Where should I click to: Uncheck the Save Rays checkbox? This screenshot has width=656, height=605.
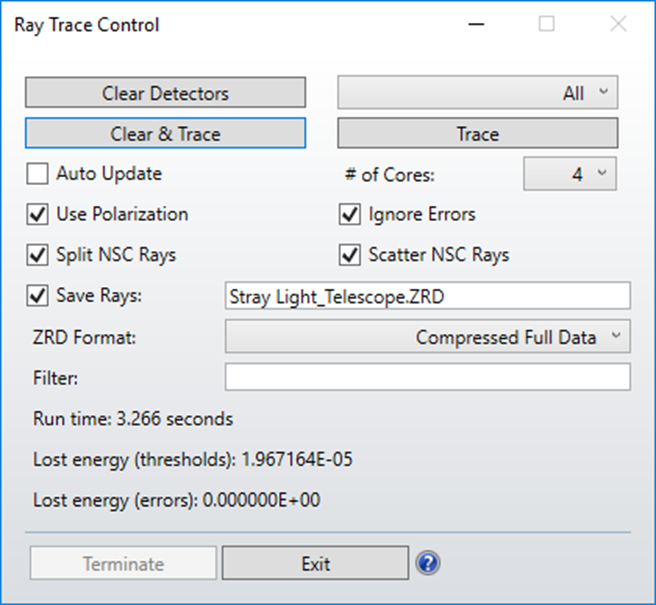(38, 296)
